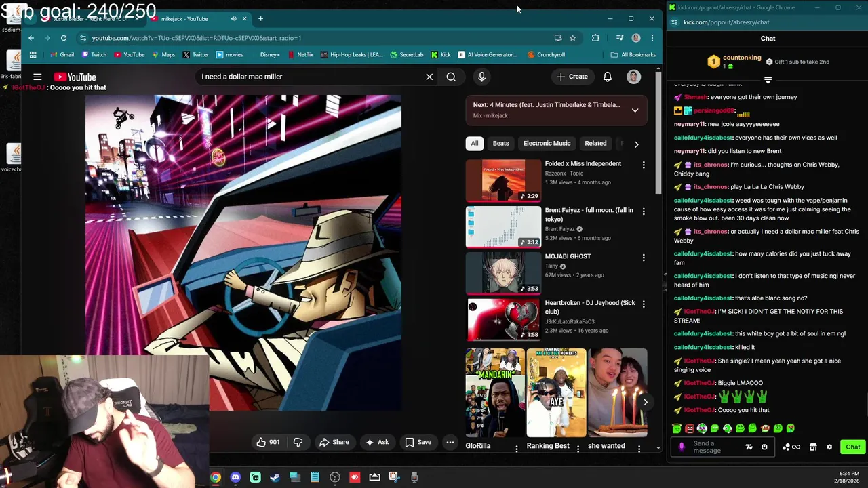The height and width of the screenshot is (488, 868).
Task: Open options for GloRilla short
Action: click(x=517, y=448)
